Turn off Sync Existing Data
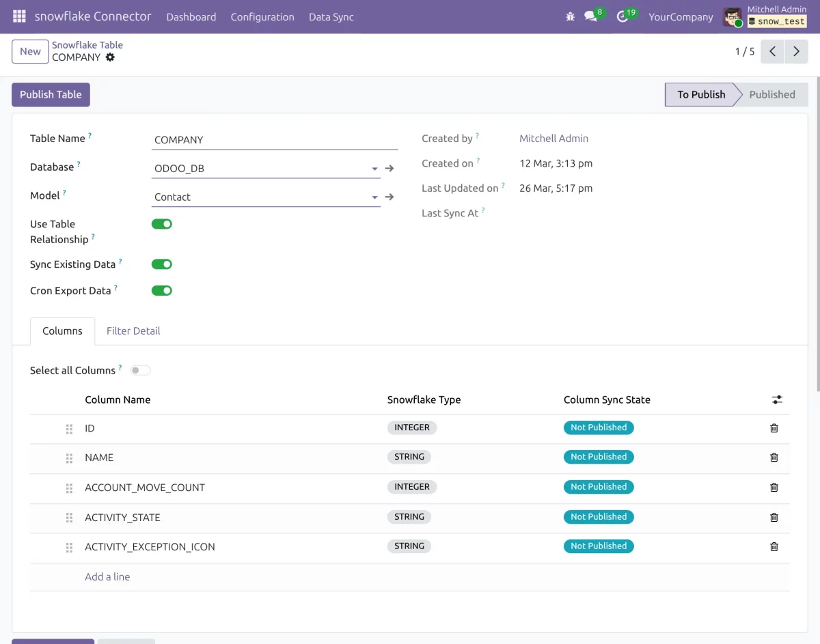Viewport: 820px width, 644px height. 162,264
